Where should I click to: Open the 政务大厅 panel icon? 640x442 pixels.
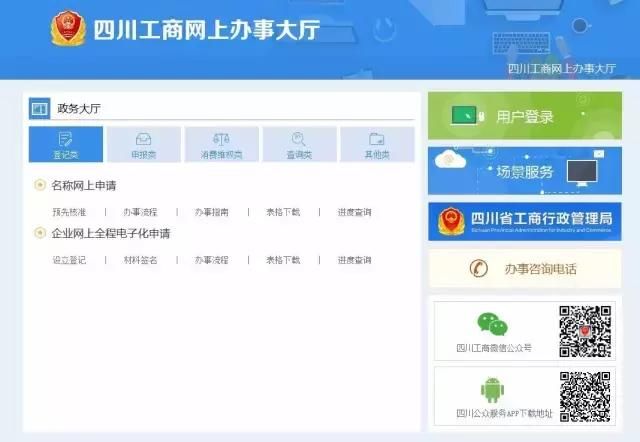(x=40, y=109)
